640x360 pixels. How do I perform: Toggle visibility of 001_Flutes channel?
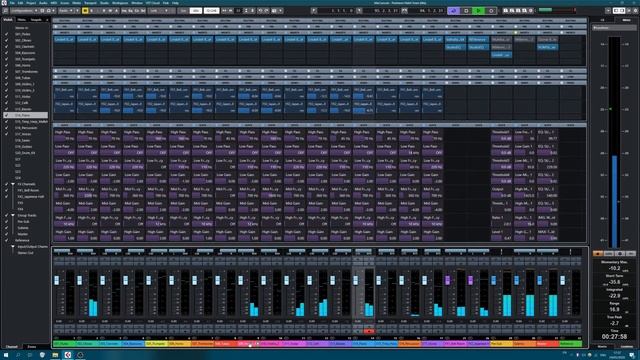[6, 34]
